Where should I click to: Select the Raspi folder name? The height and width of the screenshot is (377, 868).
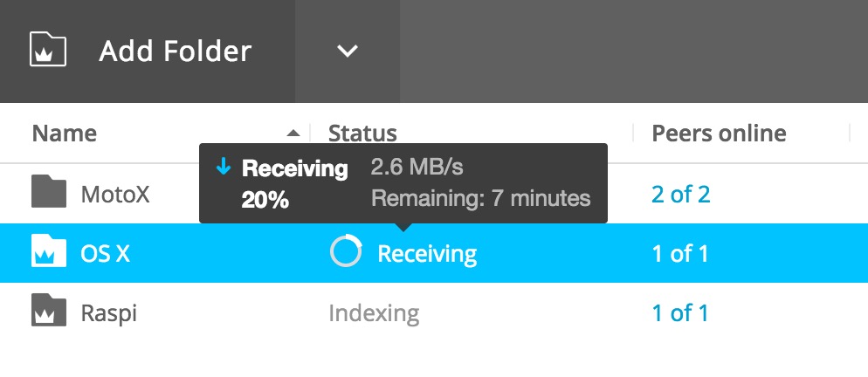pyautogui.click(x=108, y=314)
